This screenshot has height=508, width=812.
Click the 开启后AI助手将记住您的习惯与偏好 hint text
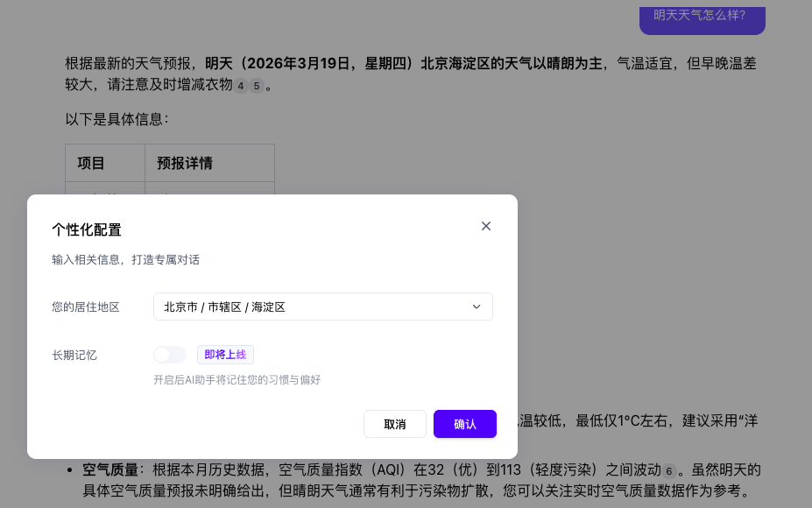pos(237,379)
